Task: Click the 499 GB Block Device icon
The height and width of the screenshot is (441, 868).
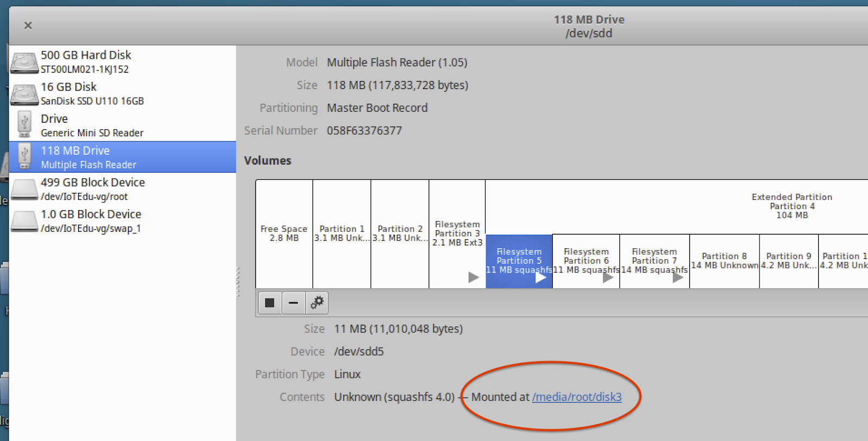Action: click(x=24, y=189)
